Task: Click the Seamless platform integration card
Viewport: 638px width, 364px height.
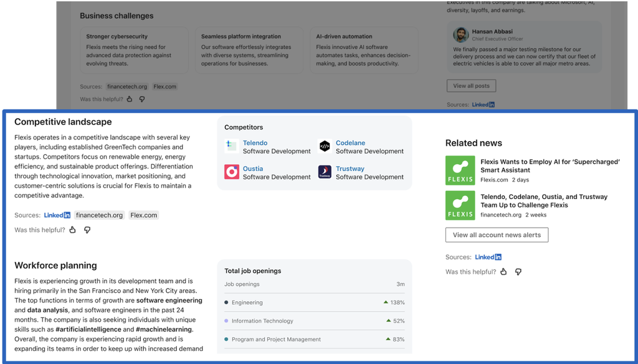Action: point(249,50)
